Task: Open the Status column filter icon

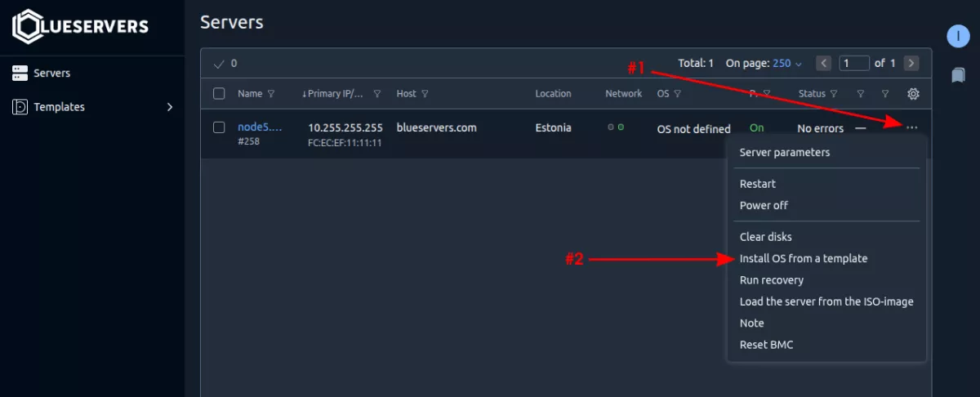Action: 834,94
